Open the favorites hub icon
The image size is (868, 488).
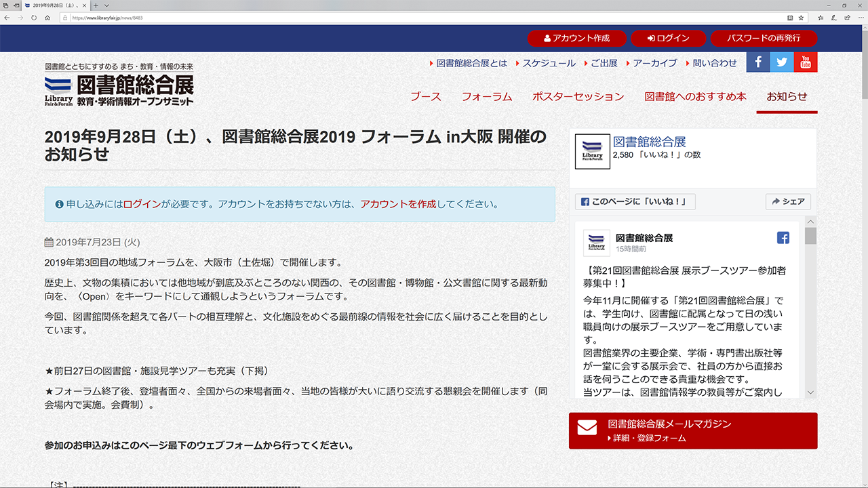[x=821, y=18]
